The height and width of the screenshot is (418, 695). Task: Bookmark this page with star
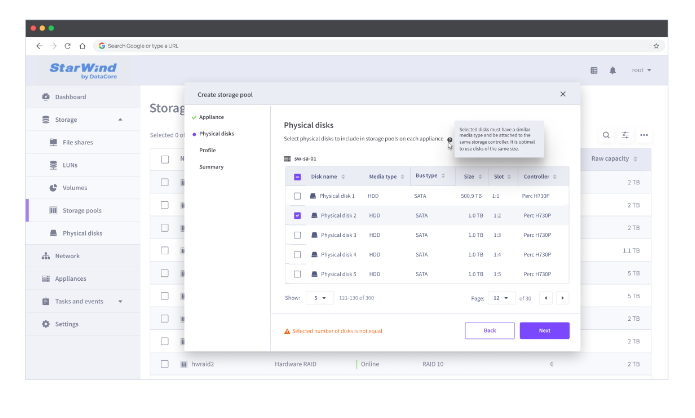click(x=656, y=46)
